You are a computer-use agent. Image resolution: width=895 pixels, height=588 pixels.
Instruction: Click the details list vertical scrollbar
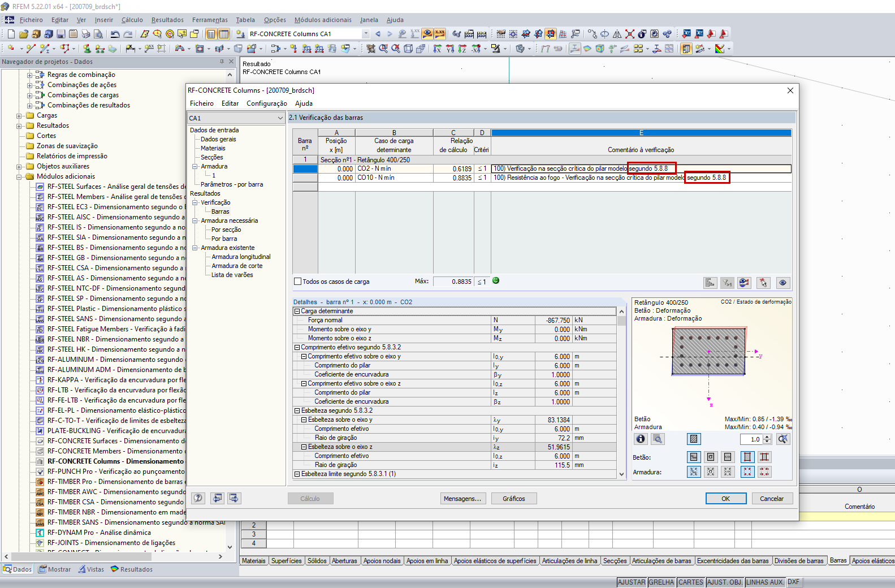tap(621, 392)
